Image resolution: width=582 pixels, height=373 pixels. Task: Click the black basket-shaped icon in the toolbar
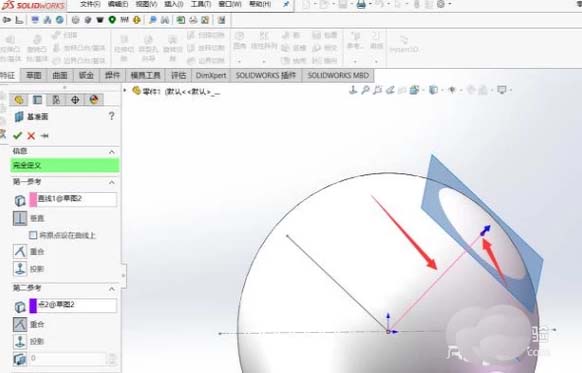(100, 20)
